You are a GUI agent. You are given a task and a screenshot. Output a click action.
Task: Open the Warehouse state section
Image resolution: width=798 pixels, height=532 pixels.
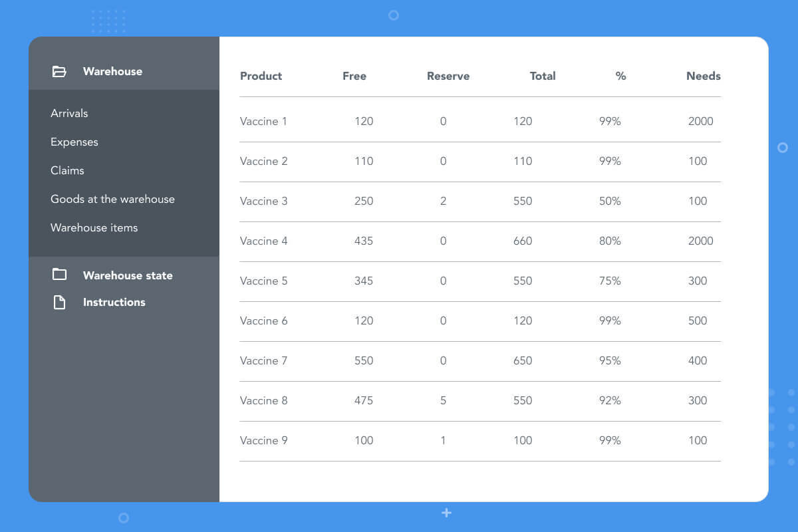pos(128,275)
